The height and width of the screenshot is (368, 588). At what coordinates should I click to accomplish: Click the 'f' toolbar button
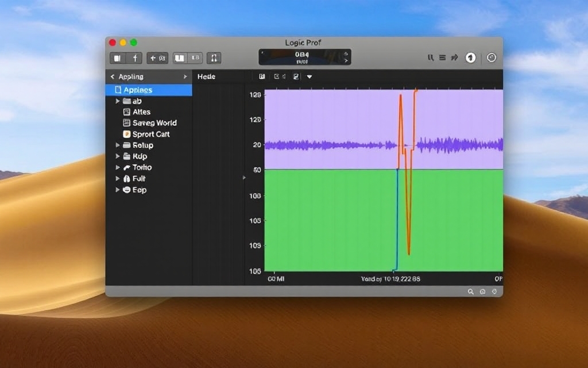[x=134, y=58]
